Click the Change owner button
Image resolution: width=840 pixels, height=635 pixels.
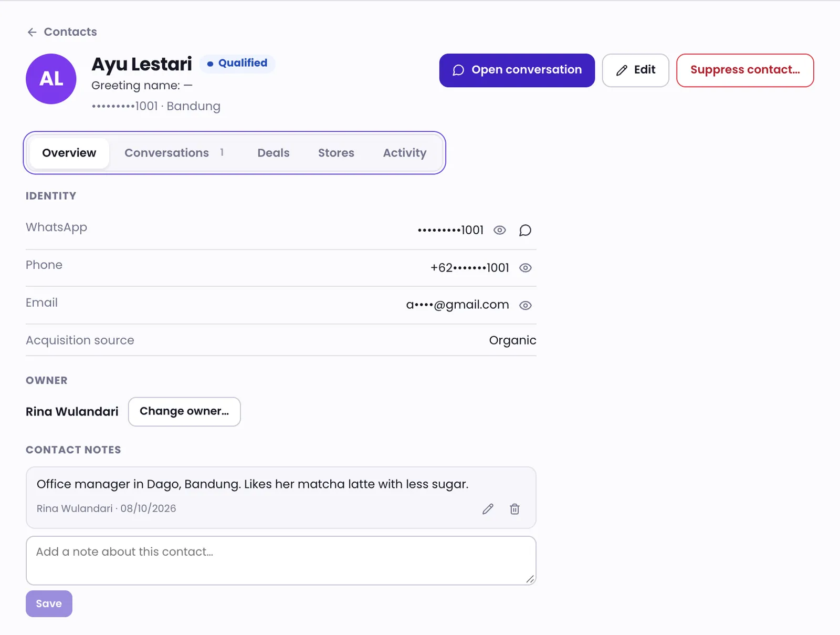coord(184,411)
